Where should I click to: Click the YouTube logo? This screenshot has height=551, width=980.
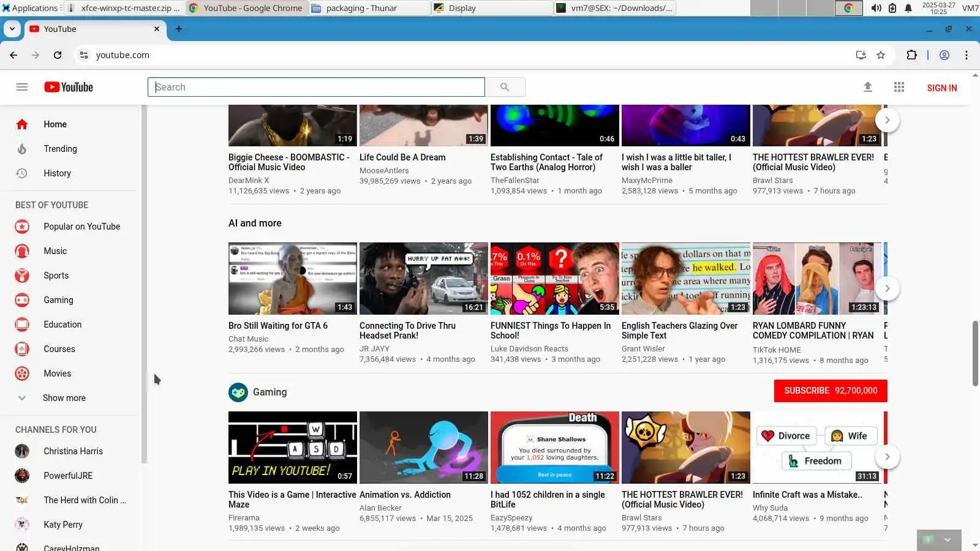click(69, 87)
